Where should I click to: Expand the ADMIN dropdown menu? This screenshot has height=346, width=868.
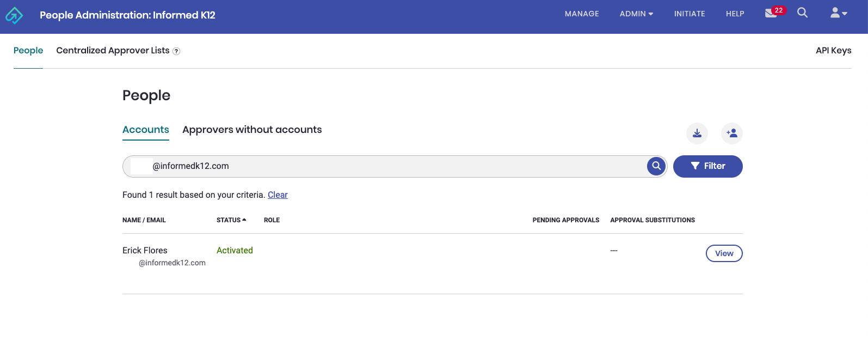pyautogui.click(x=636, y=14)
